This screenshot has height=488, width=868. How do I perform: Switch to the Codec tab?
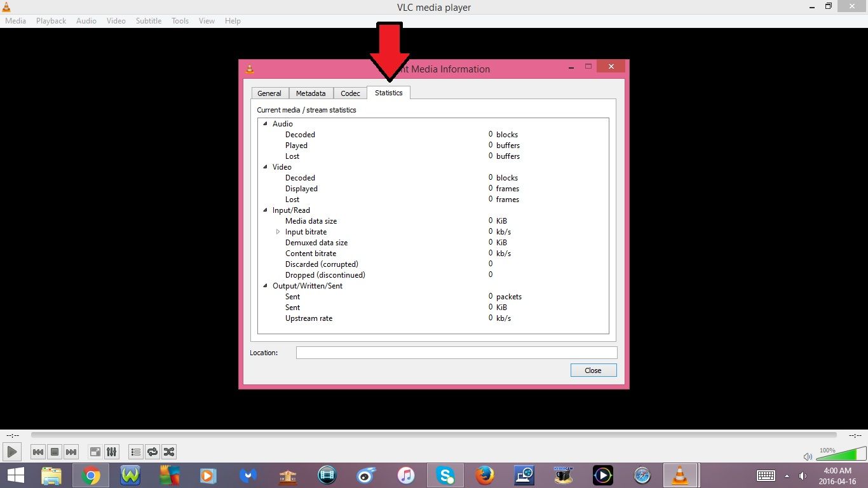[350, 93]
